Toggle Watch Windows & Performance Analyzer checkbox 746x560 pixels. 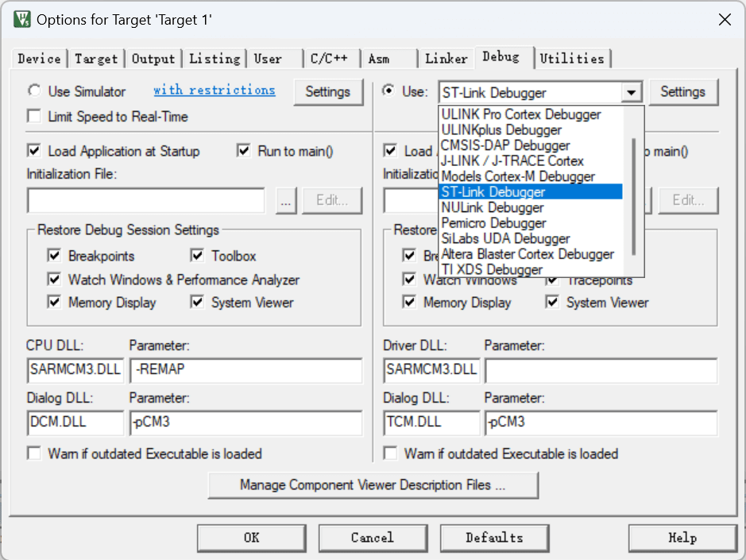tap(54, 279)
